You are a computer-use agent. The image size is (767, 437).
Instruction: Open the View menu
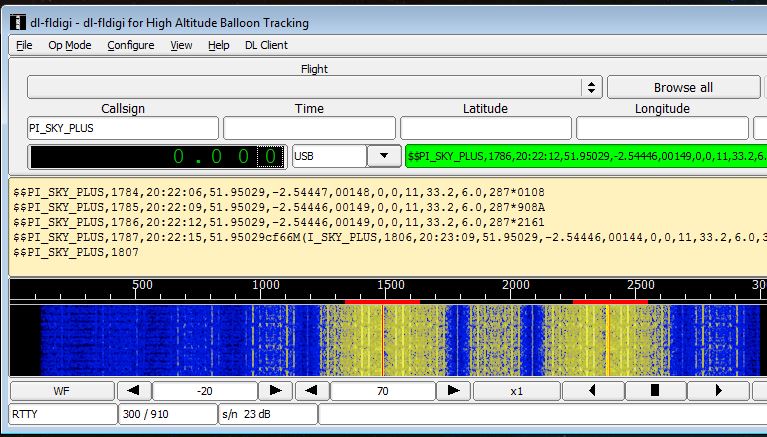pos(181,45)
